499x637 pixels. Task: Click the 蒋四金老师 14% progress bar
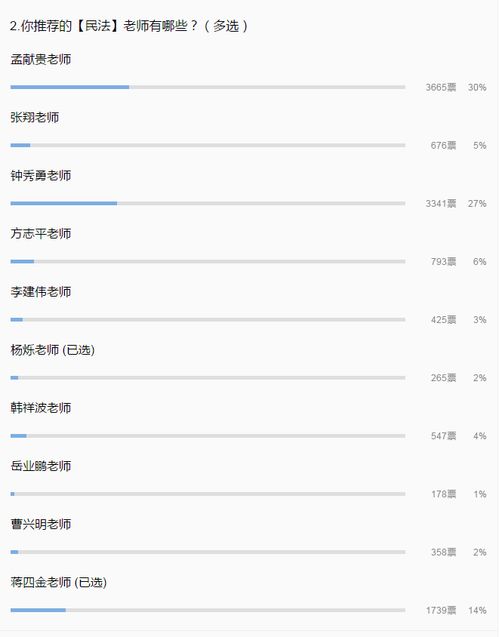coord(208,610)
